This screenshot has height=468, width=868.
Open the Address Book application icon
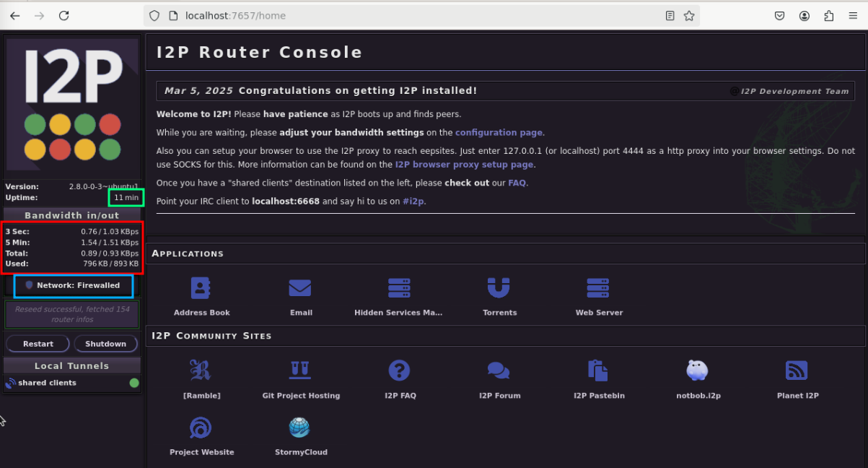click(201, 287)
